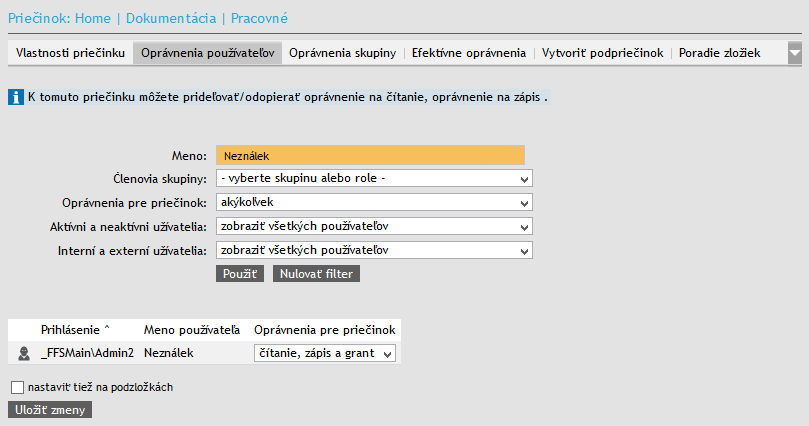Click 'Nulovať filter' button
This screenshot has width=809, height=426.
315,274
